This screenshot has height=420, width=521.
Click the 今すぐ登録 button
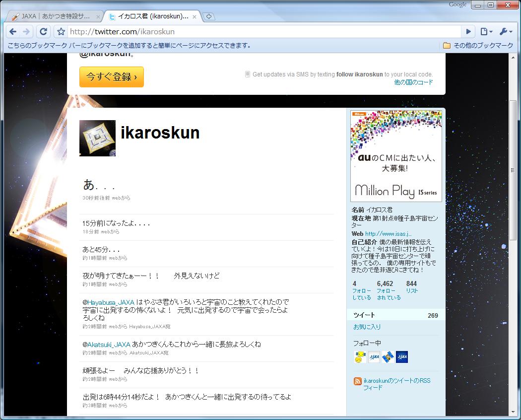[112, 77]
